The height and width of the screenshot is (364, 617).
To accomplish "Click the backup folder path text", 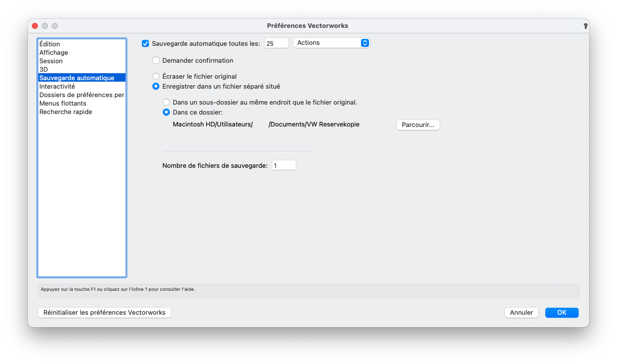I will [266, 124].
